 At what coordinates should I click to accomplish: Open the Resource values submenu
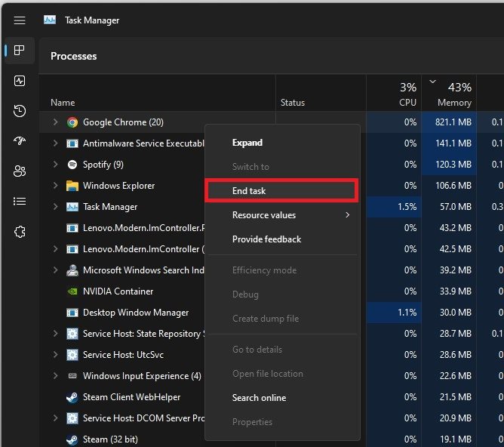(282, 215)
